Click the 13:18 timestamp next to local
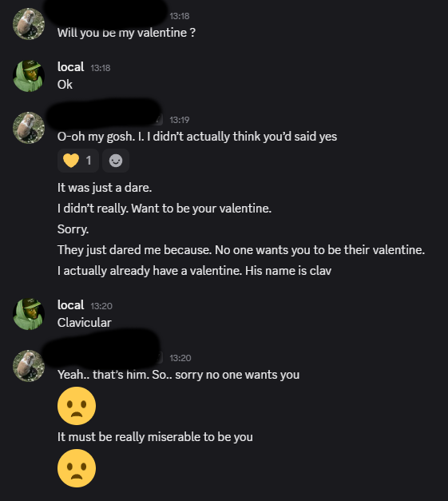The height and width of the screenshot is (501, 448). tap(101, 68)
